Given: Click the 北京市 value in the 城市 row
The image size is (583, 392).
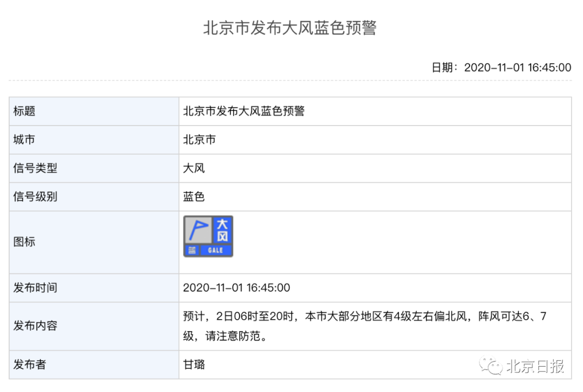Looking at the screenshot, I should [199, 140].
